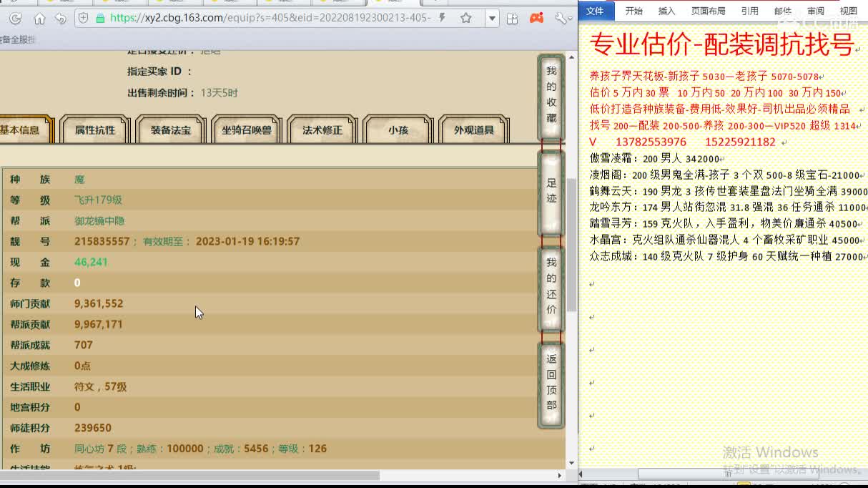Click the level value 飞升179级
This screenshot has height=488, width=868.
click(98, 200)
